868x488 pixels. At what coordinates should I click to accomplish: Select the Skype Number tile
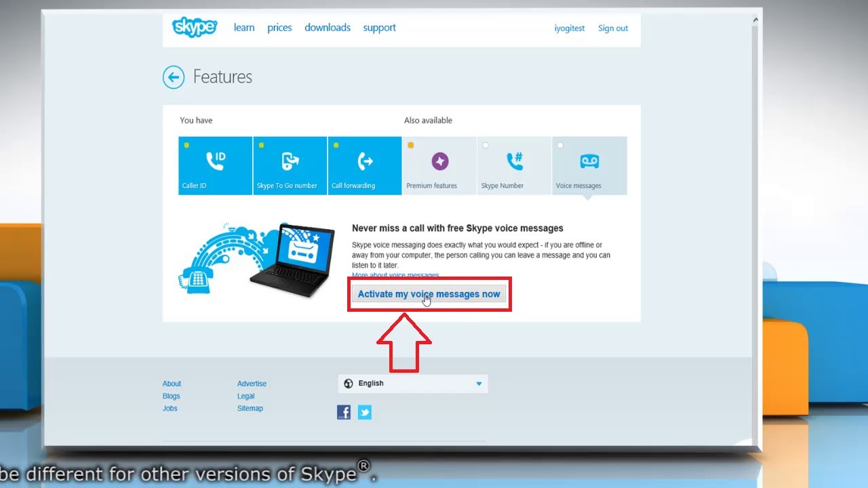pyautogui.click(x=515, y=165)
